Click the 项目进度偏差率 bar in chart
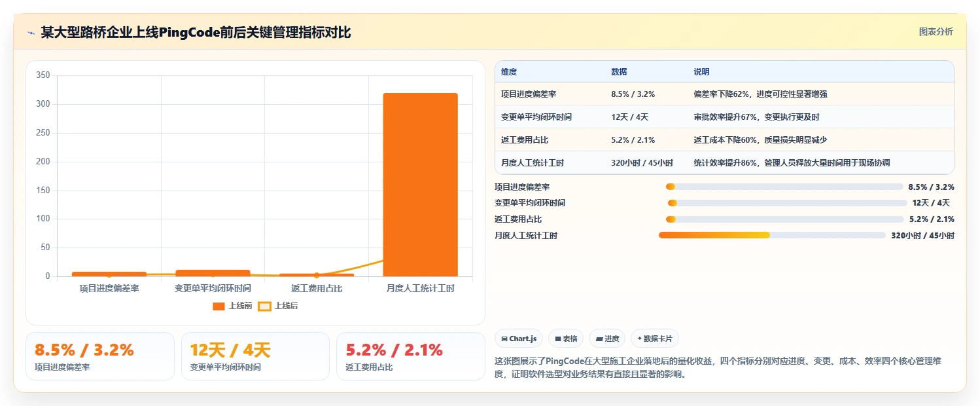Viewport: 980px width, 406px height. 109,274
